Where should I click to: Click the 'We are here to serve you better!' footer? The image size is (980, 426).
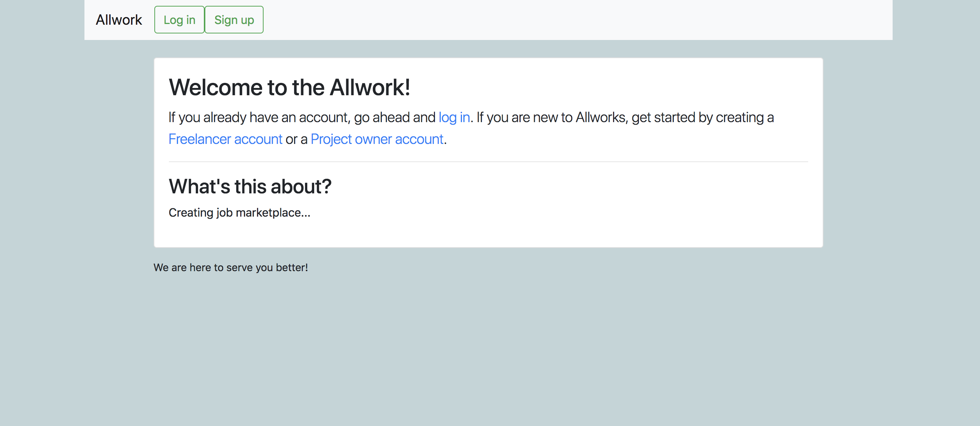[230, 268]
